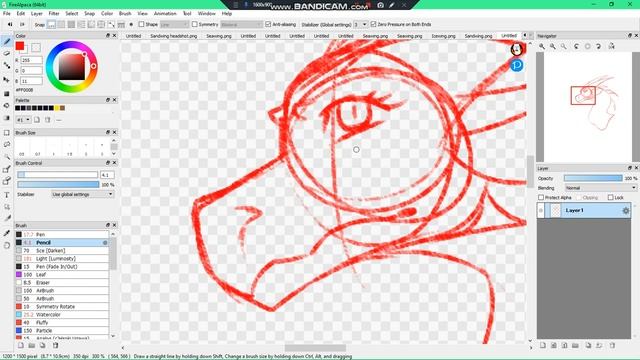The width and height of the screenshot is (640, 360).
Task: Enable the Shape checkbox
Action: tap(141, 24)
